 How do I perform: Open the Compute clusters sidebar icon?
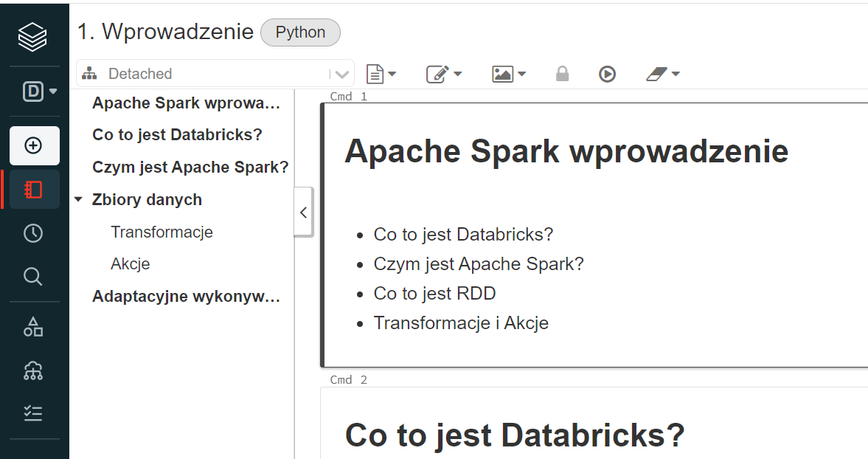pyautogui.click(x=33, y=370)
